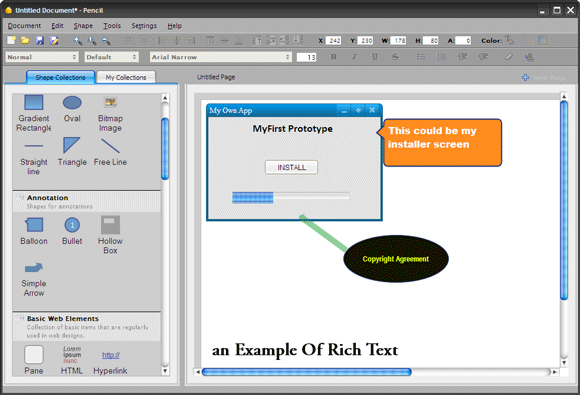Select the Balloon annotation shape
The height and width of the screenshot is (395, 580).
tap(34, 231)
